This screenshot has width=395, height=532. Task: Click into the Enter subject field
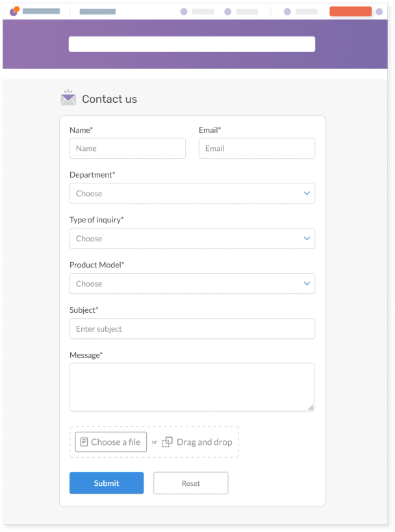[x=192, y=328]
